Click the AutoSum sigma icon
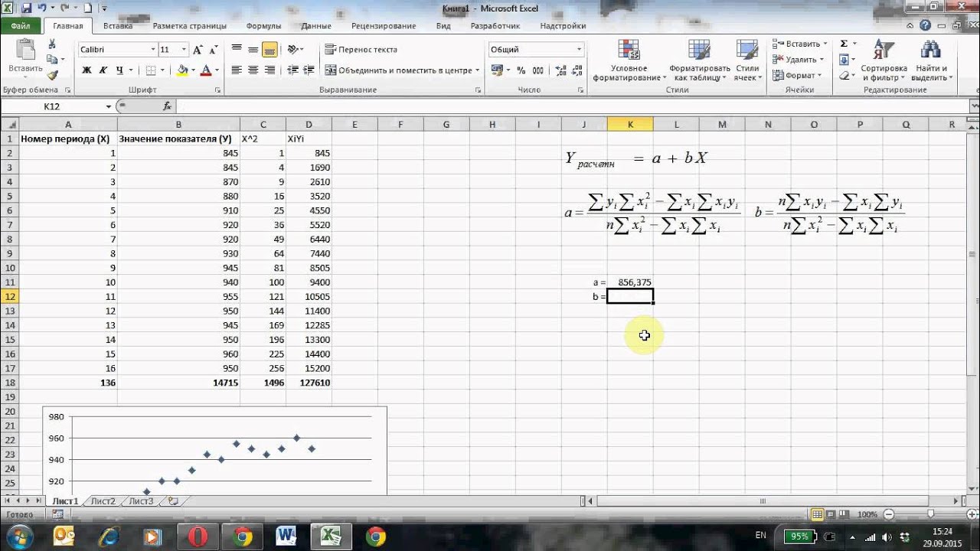 pyautogui.click(x=844, y=44)
